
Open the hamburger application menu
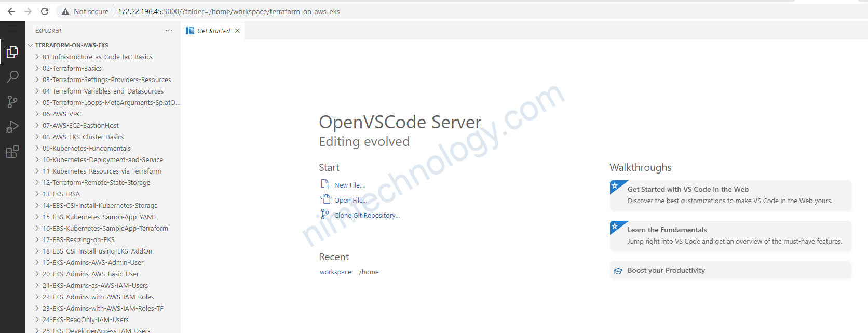[x=12, y=31]
